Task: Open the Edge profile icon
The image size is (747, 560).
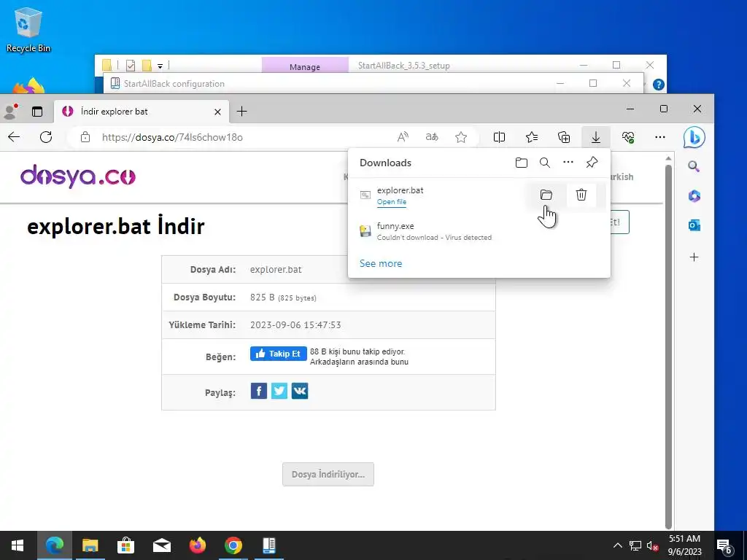Action: click(11, 112)
